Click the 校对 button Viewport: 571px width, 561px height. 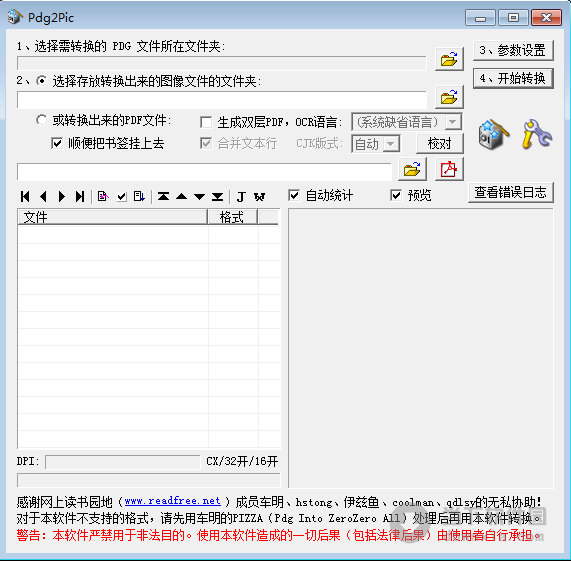[440, 143]
